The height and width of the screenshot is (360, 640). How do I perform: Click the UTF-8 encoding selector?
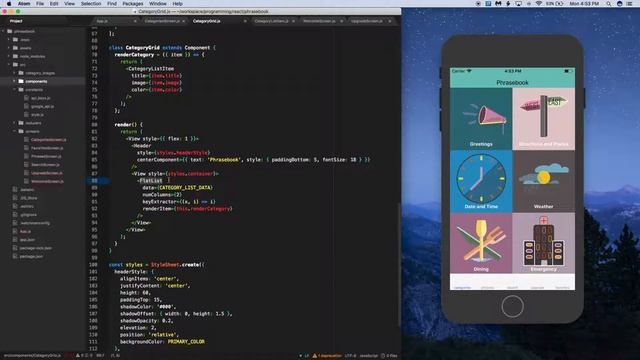(350, 356)
